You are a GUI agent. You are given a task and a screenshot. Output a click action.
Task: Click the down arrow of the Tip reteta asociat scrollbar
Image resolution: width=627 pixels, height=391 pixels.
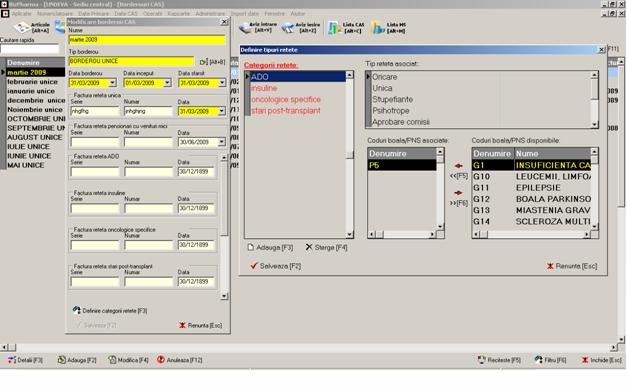tap(595, 124)
